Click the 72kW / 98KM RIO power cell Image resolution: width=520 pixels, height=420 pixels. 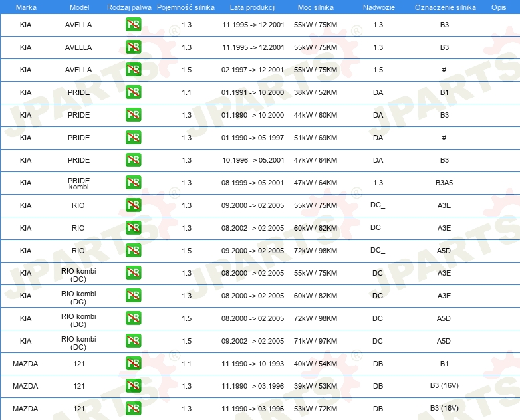[x=315, y=251]
